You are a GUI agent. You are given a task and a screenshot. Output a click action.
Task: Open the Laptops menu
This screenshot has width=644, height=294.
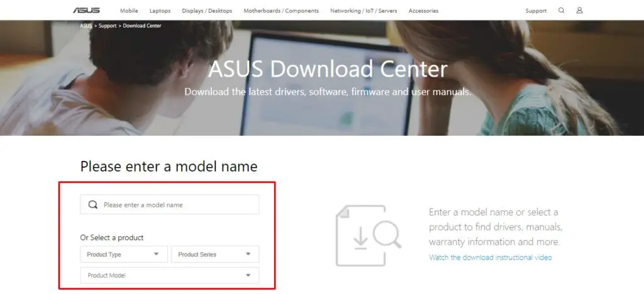tap(160, 11)
